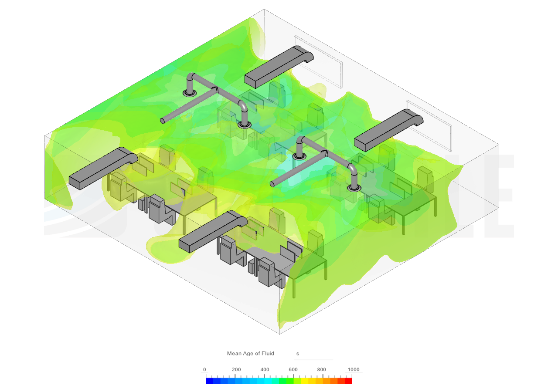Open the legend unit field showing "s"
The width and height of the screenshot is (558, 392).
[x=313, y=354]
